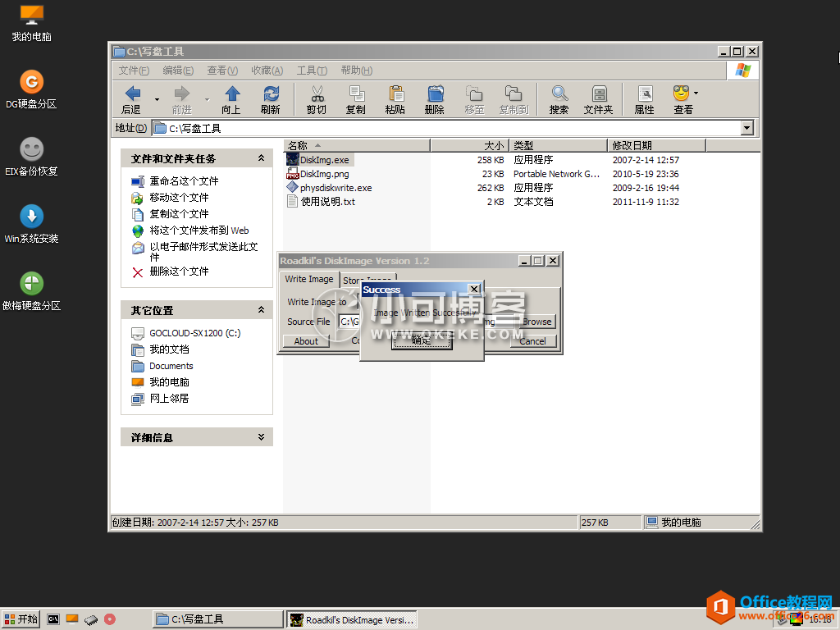Click the Paste (粘贴) toolbar icon
This screenshot has width=840, height=630.
[x=395, y=99]
